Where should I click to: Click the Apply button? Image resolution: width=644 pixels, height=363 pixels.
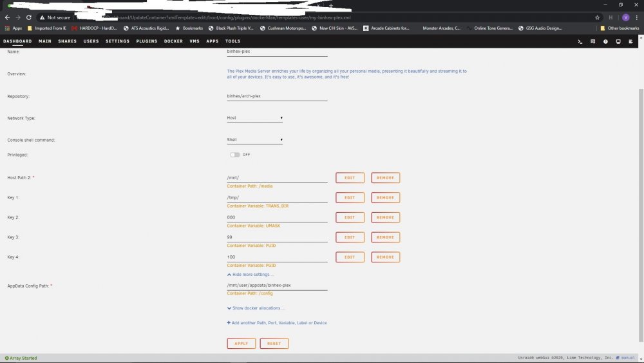click(x=241, y=344)
